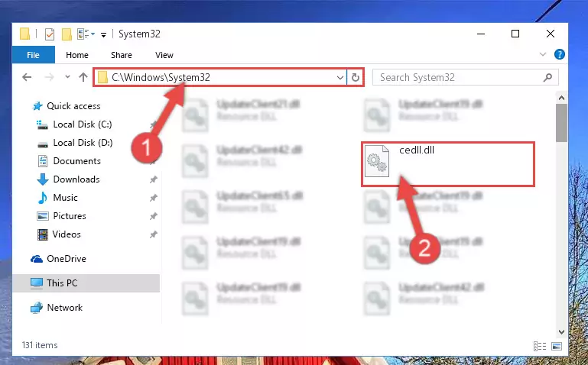
Task: Click the C:\Windows\System32 address bar
Action: click(221, 77)
